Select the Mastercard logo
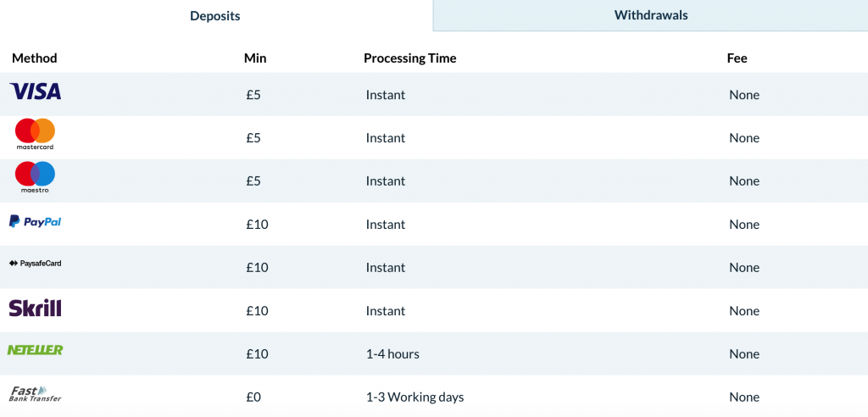This screenshot has height=417, width=868. (35, 134)
